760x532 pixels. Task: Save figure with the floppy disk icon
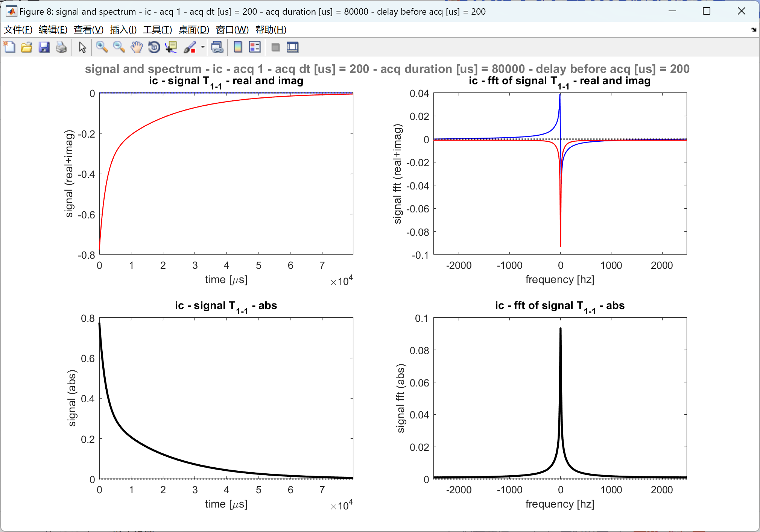pyautogui.click(x=44, y=47)
